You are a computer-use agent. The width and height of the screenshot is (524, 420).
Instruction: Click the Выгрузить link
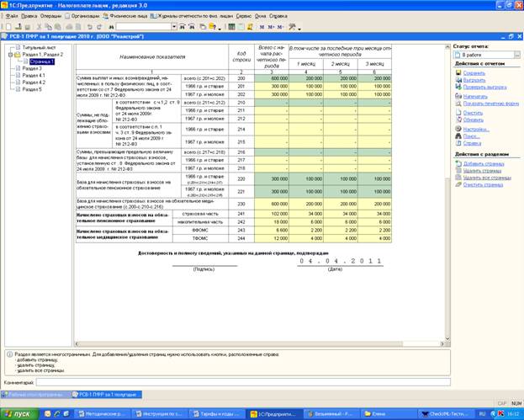click(474, 80)
